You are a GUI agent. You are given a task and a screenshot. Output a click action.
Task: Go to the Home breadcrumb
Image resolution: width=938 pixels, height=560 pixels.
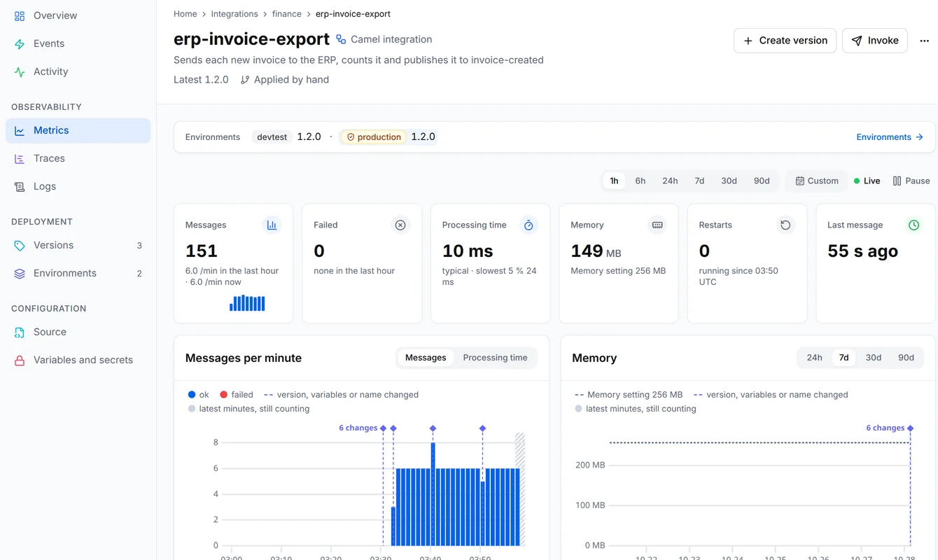[185, 14]
